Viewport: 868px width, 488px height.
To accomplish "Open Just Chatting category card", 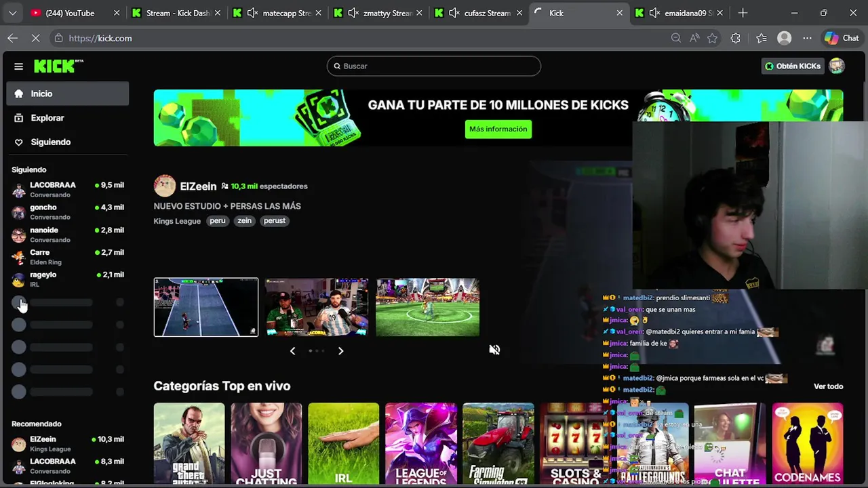I will pos(267,444).
